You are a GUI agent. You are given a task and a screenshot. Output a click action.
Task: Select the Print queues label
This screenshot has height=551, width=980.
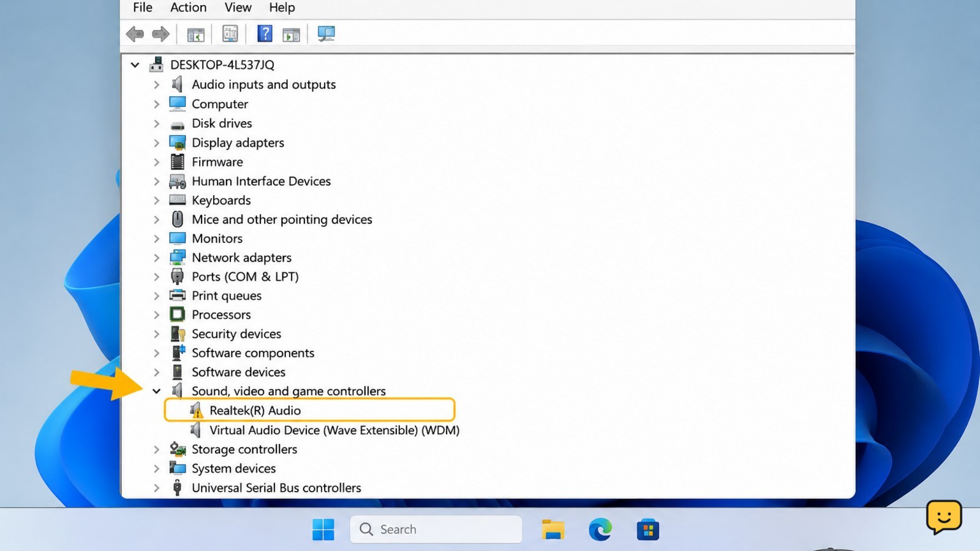pyautogui.click(x=227, y=296)
